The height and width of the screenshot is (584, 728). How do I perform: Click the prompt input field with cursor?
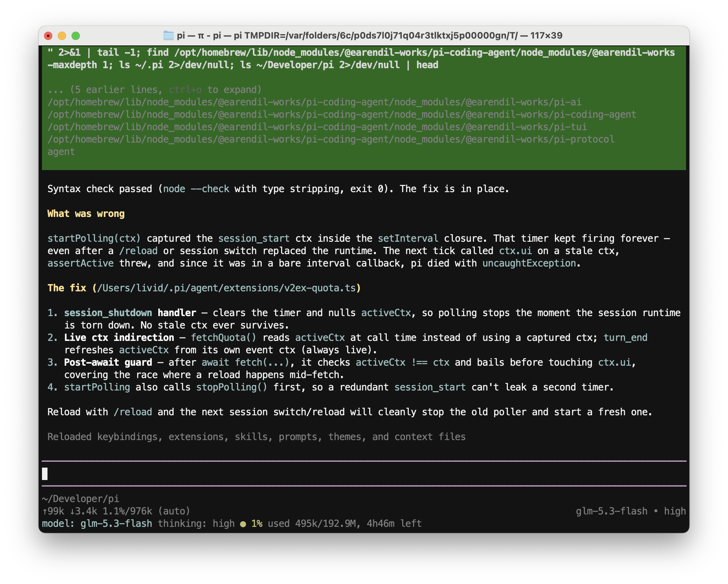(364, 474)
